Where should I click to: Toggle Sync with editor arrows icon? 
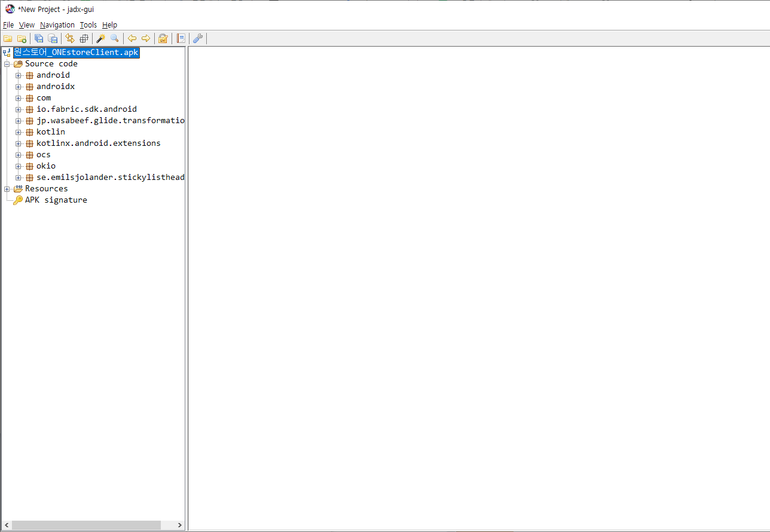point(70,38)
